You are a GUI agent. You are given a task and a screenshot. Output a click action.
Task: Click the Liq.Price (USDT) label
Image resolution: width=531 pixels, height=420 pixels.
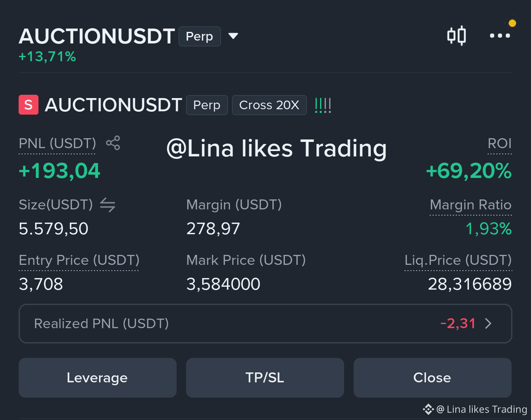tap(458, 260)
